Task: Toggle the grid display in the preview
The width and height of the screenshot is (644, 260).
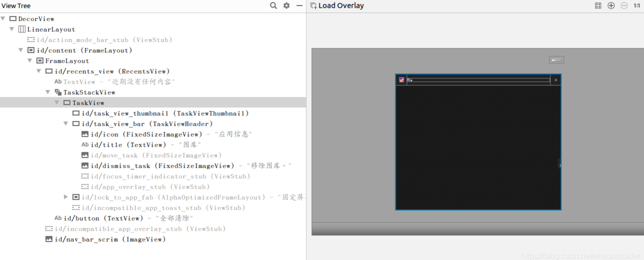Action: point(598,5)
